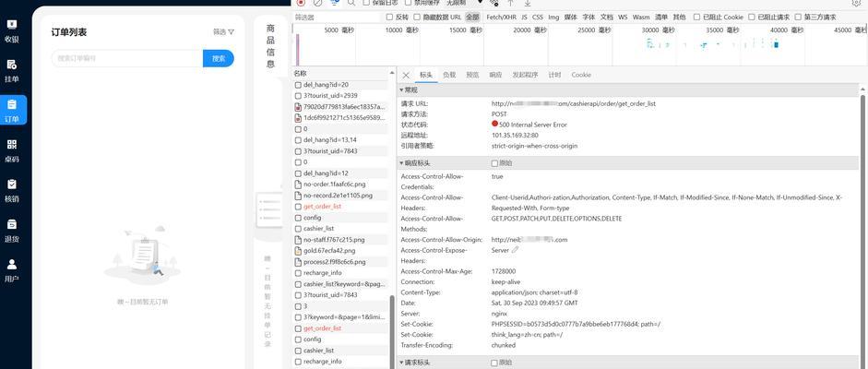Image resolution: width=868 pixels, height=369 pixels.
Task: Stop recording network log in DevTools
Action: (x=301, y=2)
